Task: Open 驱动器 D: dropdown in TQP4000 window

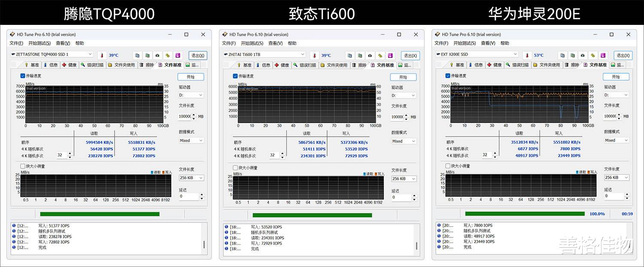Action: [191, 95]
